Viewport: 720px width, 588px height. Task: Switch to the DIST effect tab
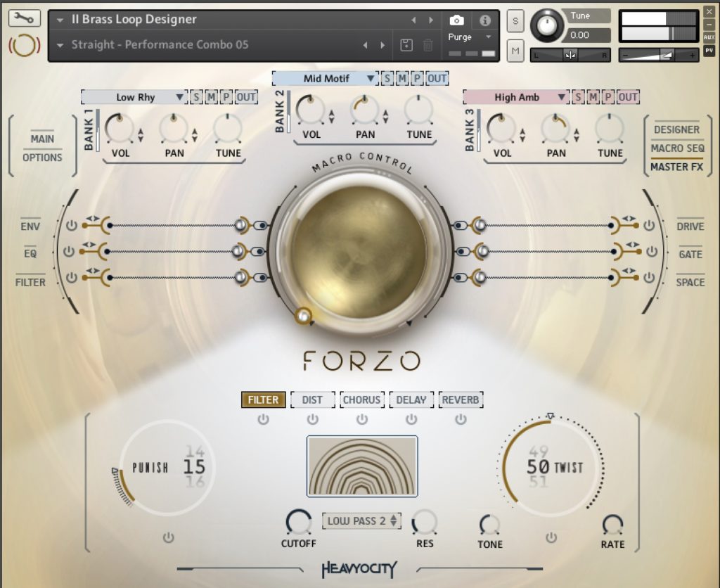point(312,400)
